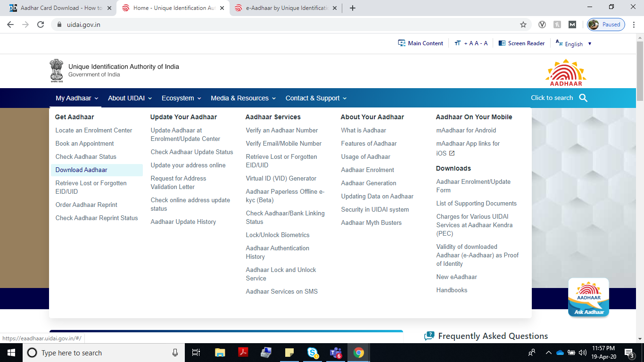
Task: Open a new browser tab
Action: [x=352, y=8]
